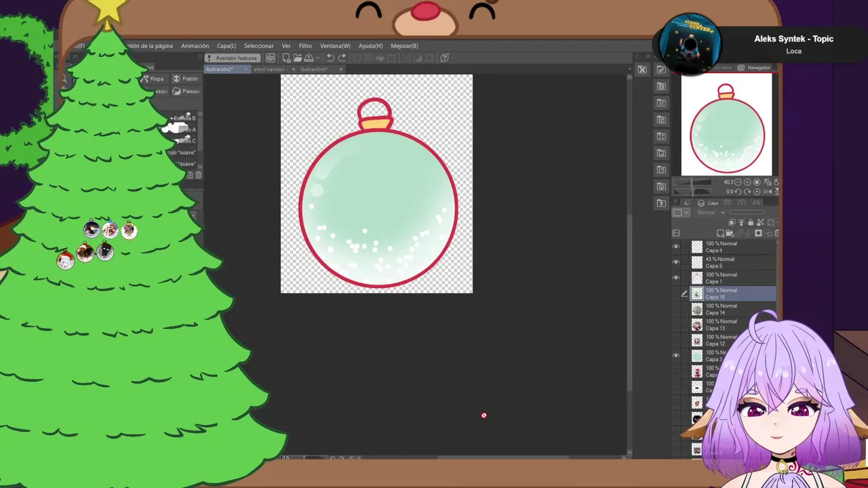
Task: Click the ornament drawing on the canvas
Action: [378, 194]
